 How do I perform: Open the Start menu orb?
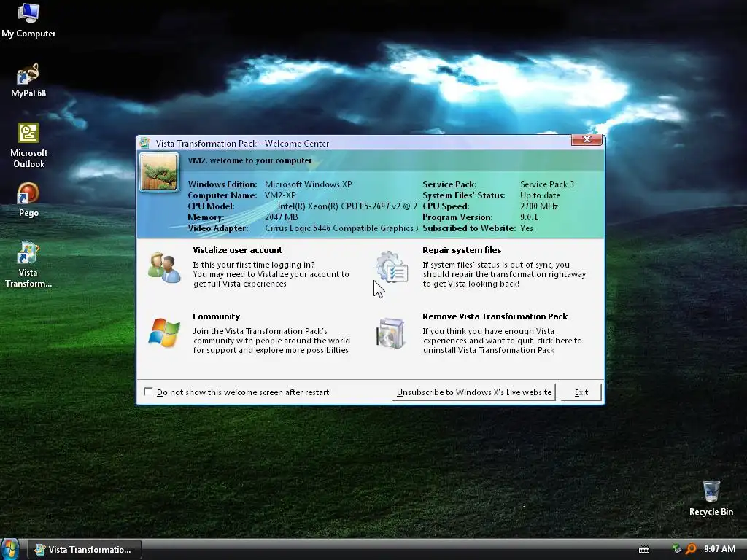coord(10,549)
